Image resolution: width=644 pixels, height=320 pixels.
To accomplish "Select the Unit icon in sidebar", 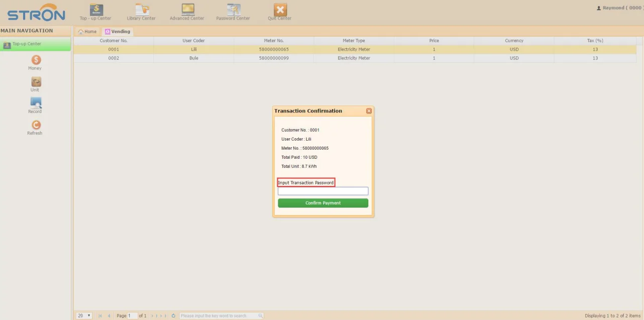I will tap(36, 82).
